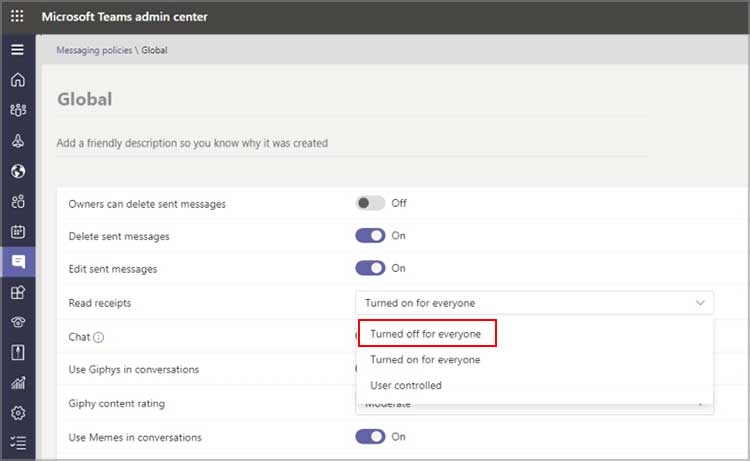750x461 pixels.
Task: Click the Read receipts label
Action: 99,303
